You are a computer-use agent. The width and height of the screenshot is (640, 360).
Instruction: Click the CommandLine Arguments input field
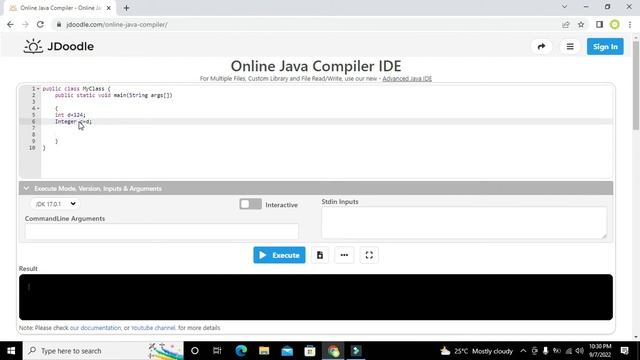(x=162, y=231)
